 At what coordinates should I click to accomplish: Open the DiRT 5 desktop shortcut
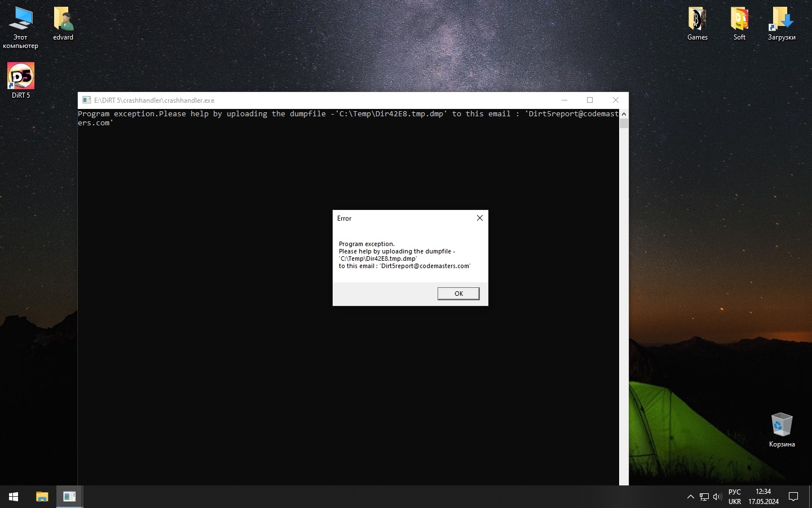[x=21, y=77]
